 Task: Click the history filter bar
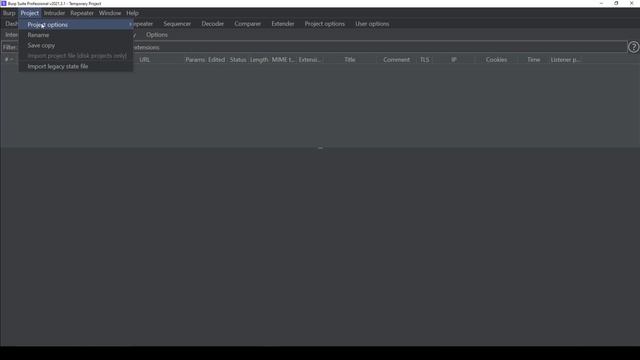coord(313,47)
